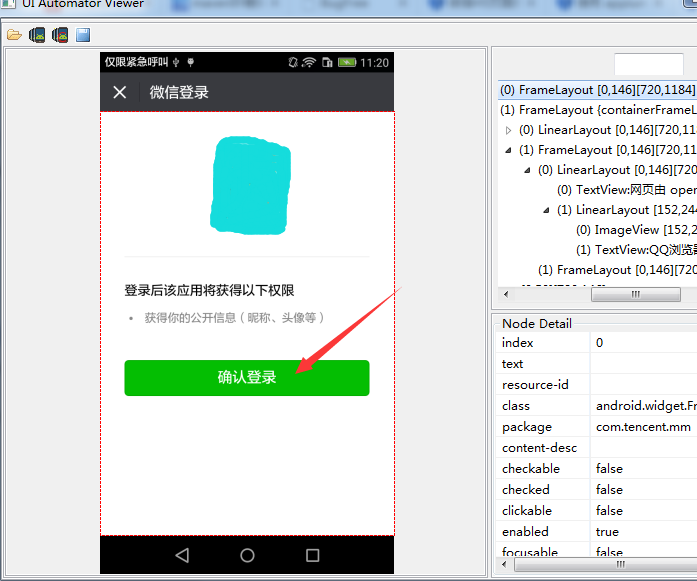Image resolution: width=697 pixels, height=581 pixels.
Task: Click the package value com.tencent.mm
Action: (x=643, y=427)
